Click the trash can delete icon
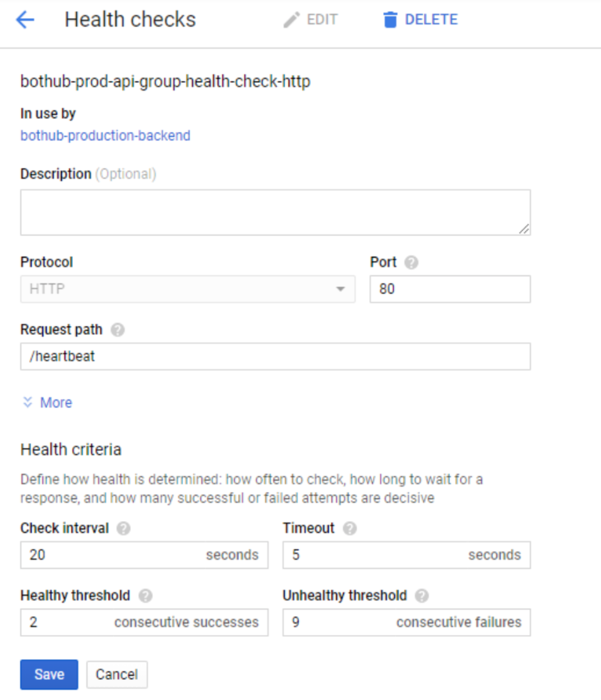The image size is (601, 700). pos(390,20)
